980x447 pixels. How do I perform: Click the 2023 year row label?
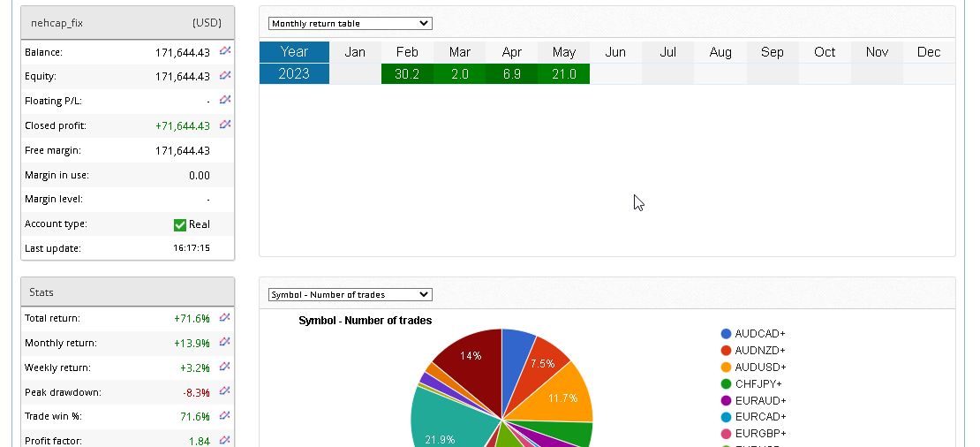(294, 74)
